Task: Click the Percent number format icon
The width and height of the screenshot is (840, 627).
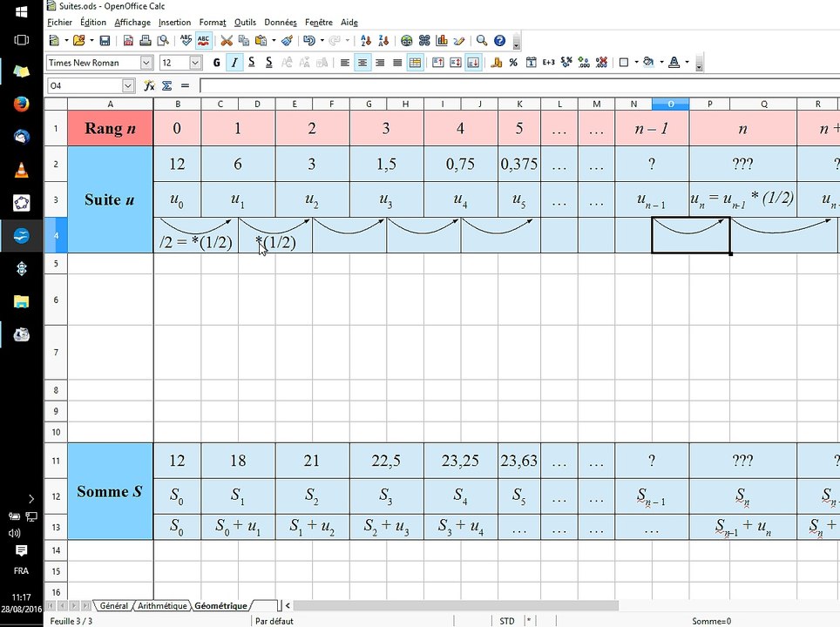Action: (x=513, y=63)
